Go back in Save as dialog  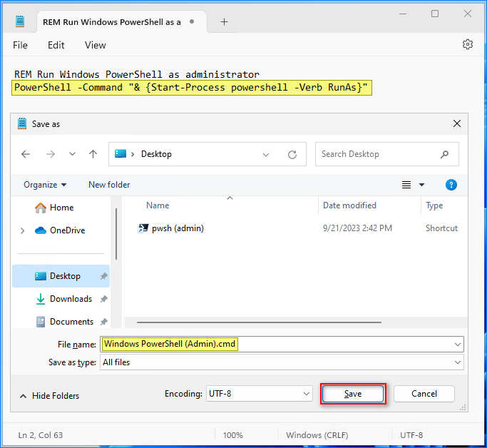tap(26, 154)
